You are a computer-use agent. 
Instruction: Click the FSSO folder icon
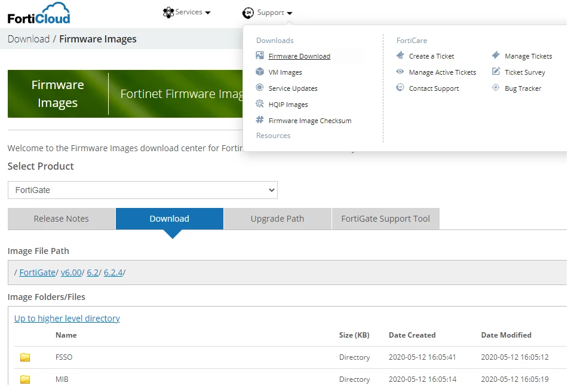pyautogui.click(x=25, y=357)
